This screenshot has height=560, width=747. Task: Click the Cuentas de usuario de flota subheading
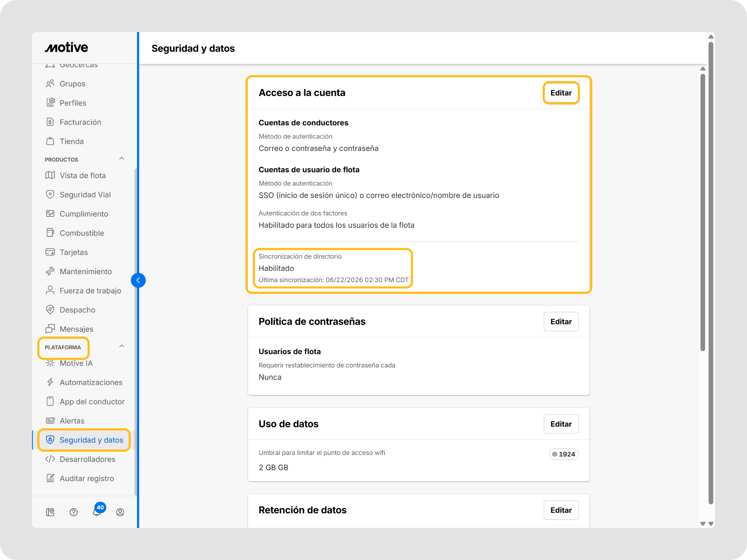tap(309, 170)
